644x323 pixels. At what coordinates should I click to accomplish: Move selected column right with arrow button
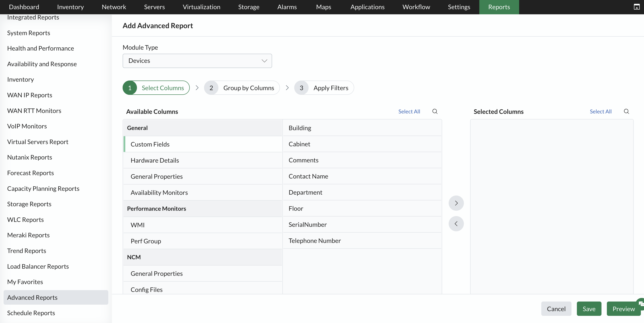456,203
